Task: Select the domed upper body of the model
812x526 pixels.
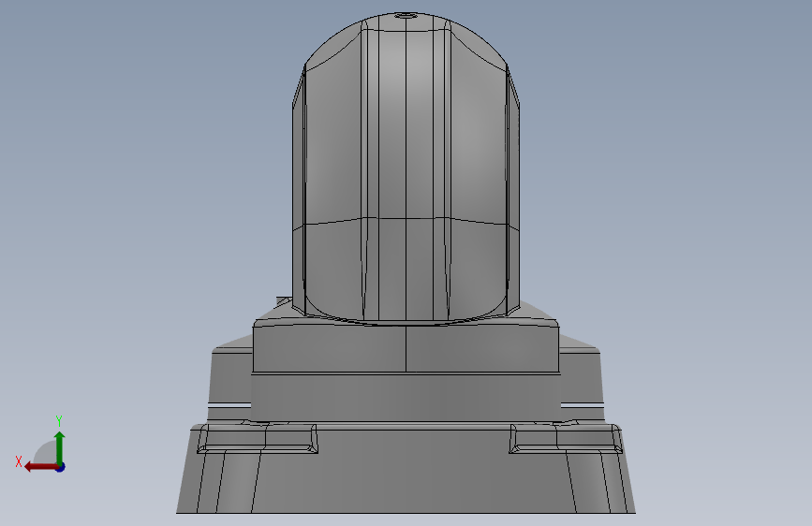Action: (406, 168)
